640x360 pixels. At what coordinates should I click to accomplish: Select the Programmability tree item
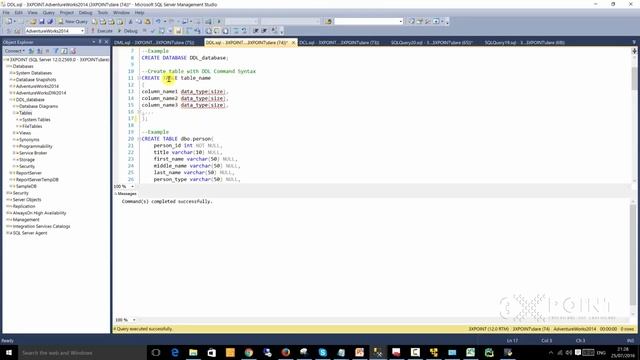[36, 146]
